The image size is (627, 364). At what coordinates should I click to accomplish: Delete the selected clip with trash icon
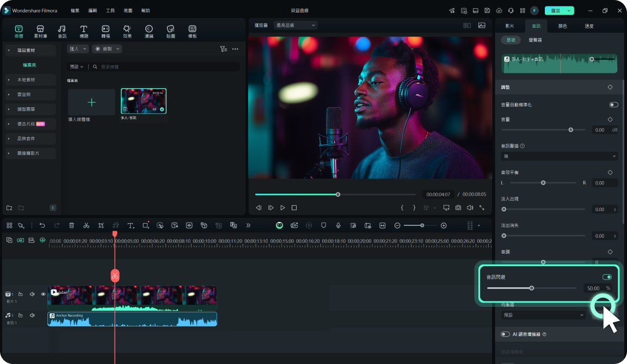coord(72,225)
